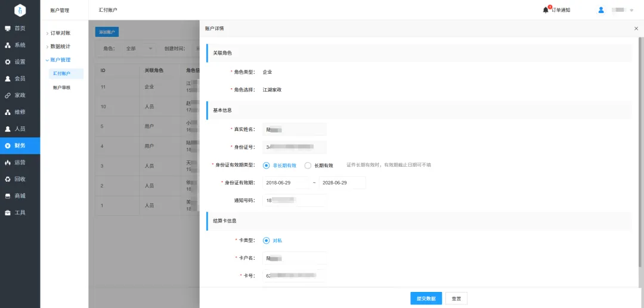
Task: Open 工具 toolbox icon in sidebar
Action: coord(8,213)
